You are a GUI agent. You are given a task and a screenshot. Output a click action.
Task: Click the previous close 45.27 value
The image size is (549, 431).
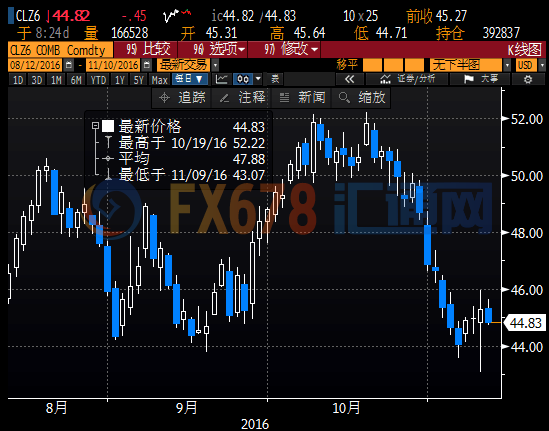point(451,16)
